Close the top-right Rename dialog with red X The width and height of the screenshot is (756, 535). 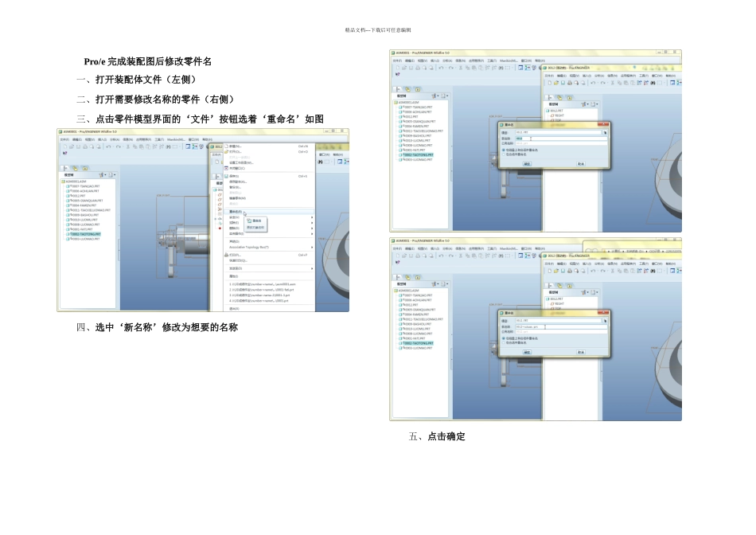coord(603,124)
